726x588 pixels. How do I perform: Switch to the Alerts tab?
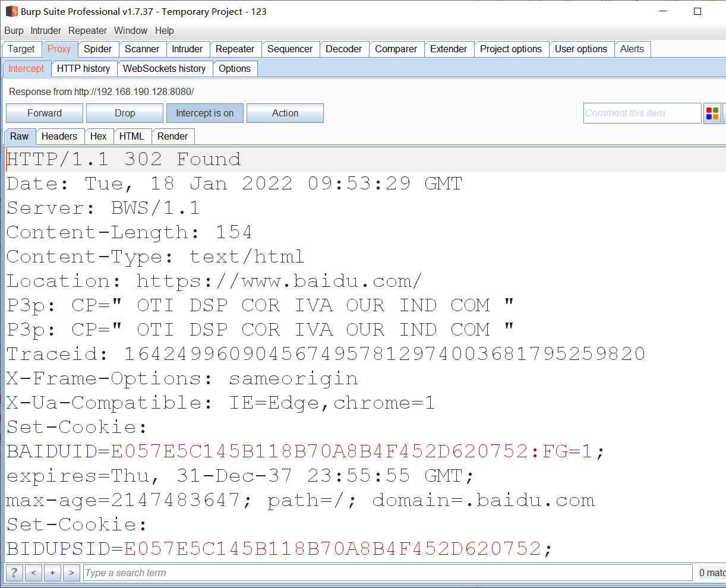coord(632,49)
